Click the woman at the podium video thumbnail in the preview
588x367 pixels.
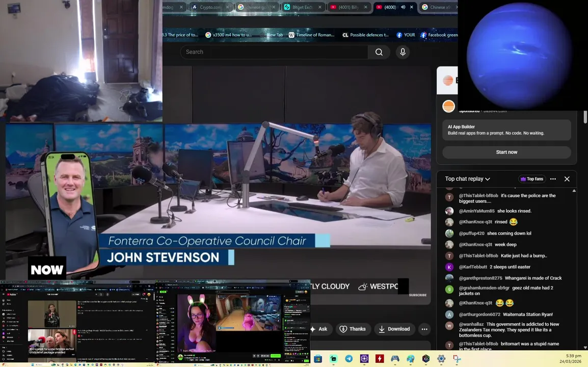[52, 314]
